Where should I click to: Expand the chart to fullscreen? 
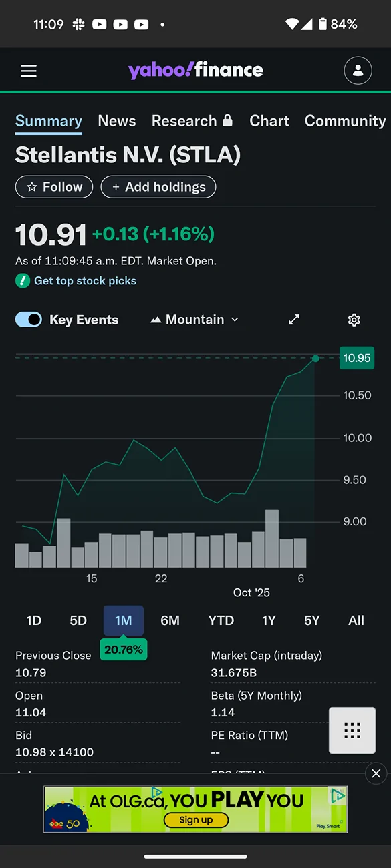[x=294, y=320]
